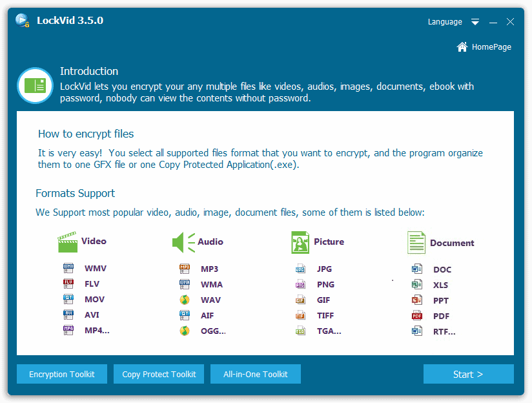The image size is (532, 403).
Task: Click the Audio speaker icon
Action: pos(183,242)
